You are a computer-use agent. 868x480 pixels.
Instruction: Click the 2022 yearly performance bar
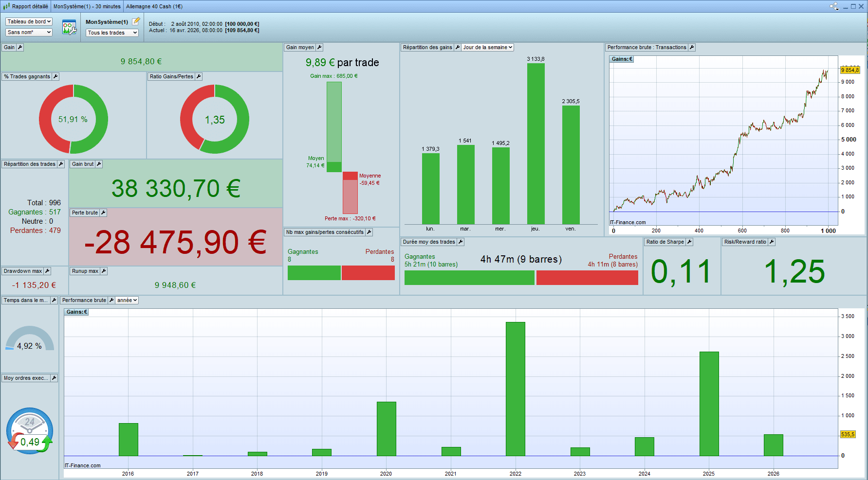click(x=515, y=389)
